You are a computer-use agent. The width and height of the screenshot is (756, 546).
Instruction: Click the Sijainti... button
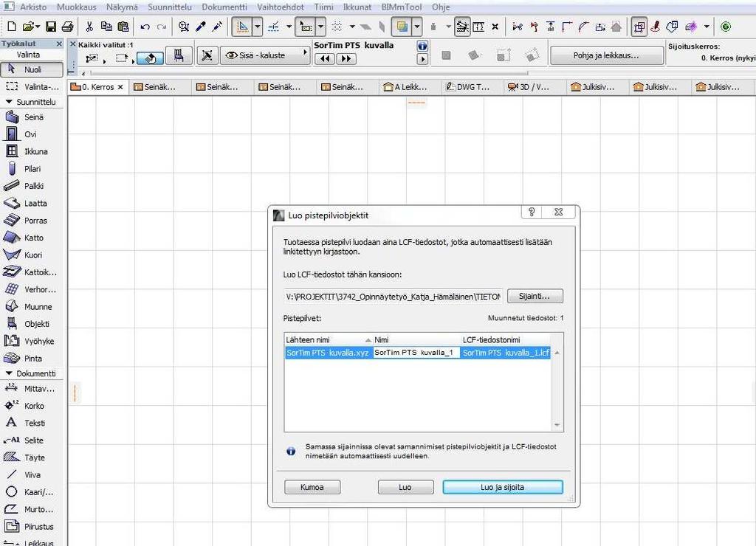pos(535,296)
